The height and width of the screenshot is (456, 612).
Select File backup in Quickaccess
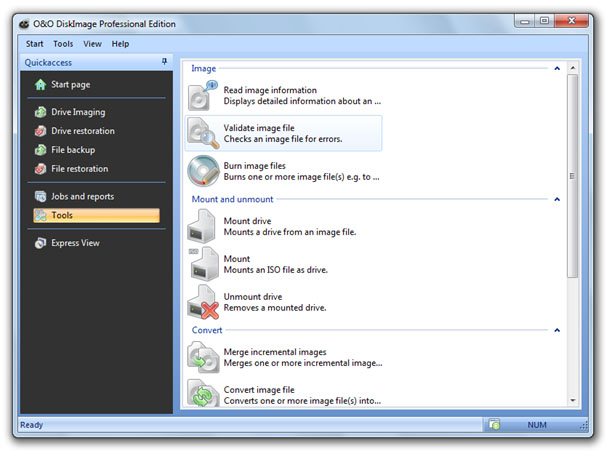coord(72,150)
